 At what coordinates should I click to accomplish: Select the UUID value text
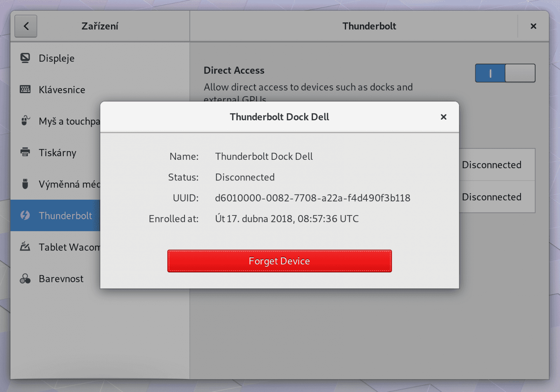(x=313, y=198)
